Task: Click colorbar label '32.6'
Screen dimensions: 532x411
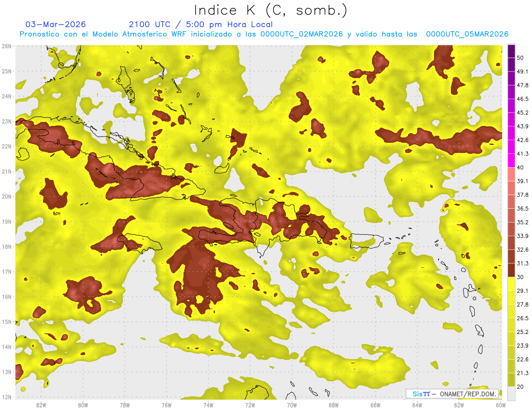Action: tap(523, 250)
